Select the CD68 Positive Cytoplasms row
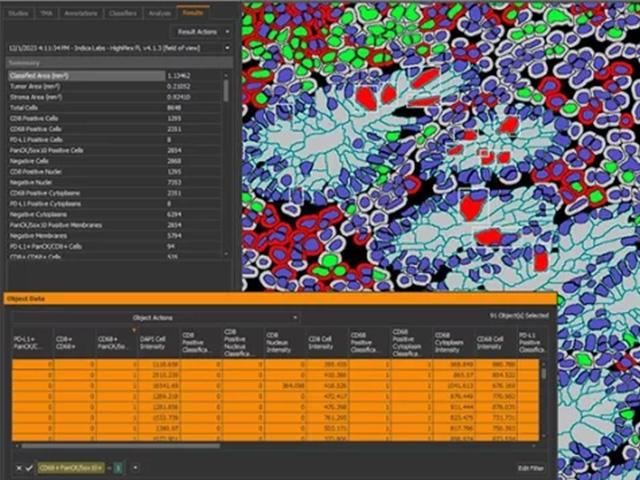The image size is (640, 480). pyautogui.click(x=114, y=193)
